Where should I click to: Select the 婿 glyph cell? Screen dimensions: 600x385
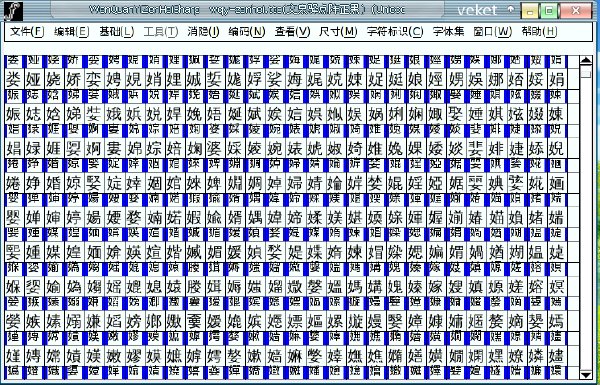[x=234, y=218]
